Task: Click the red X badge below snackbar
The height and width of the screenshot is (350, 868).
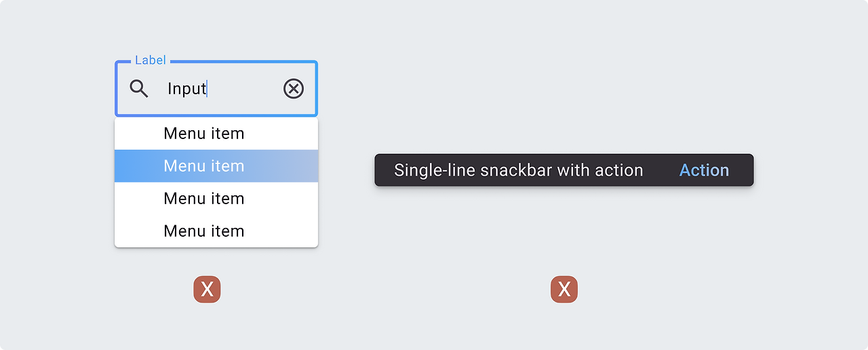Action: point(564,290)
